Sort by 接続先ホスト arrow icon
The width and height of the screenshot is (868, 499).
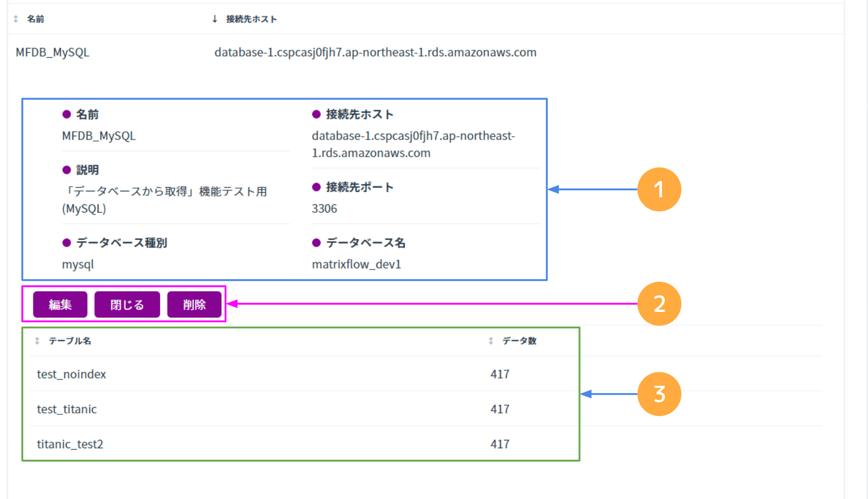[215, 19]
